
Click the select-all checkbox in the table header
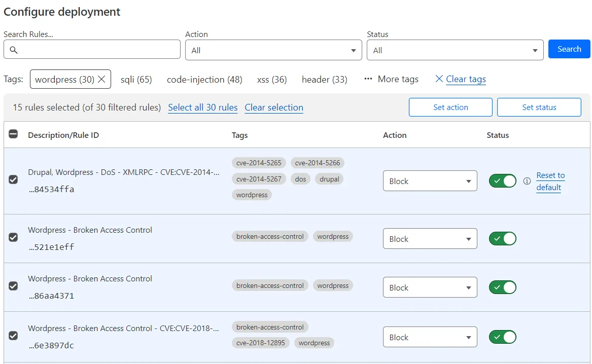pos(13,134)
